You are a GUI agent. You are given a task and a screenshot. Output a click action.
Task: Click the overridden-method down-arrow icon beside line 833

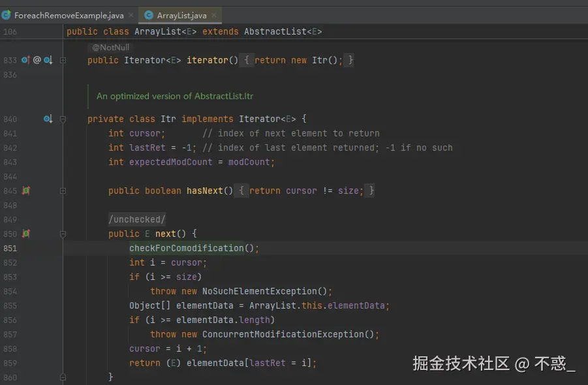(x=46, y=60)
